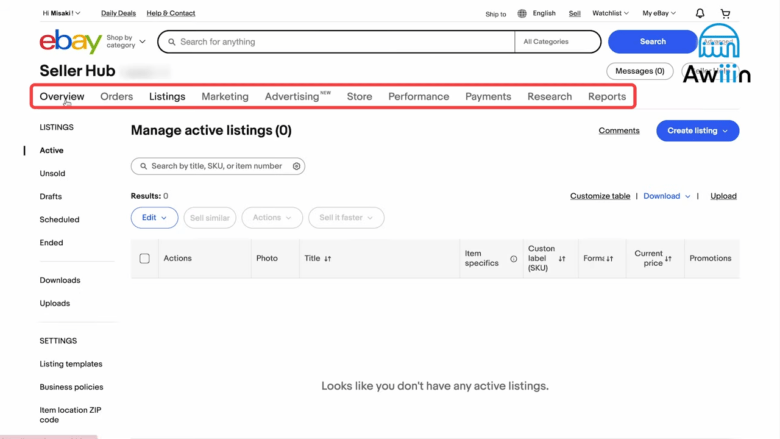The height and width of the screenshot is (439, 780).
Task: Expand the Download dropdown
Action: pos(667,196)
